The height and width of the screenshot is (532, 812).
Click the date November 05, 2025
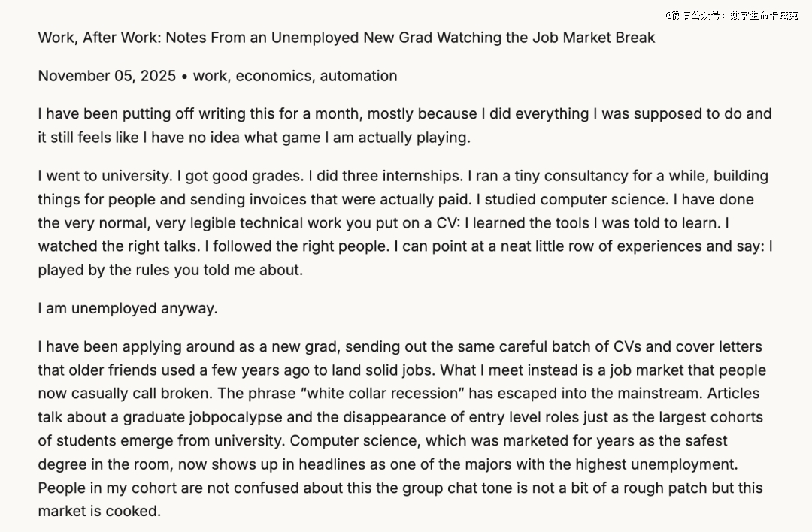(x=107, y=76)
